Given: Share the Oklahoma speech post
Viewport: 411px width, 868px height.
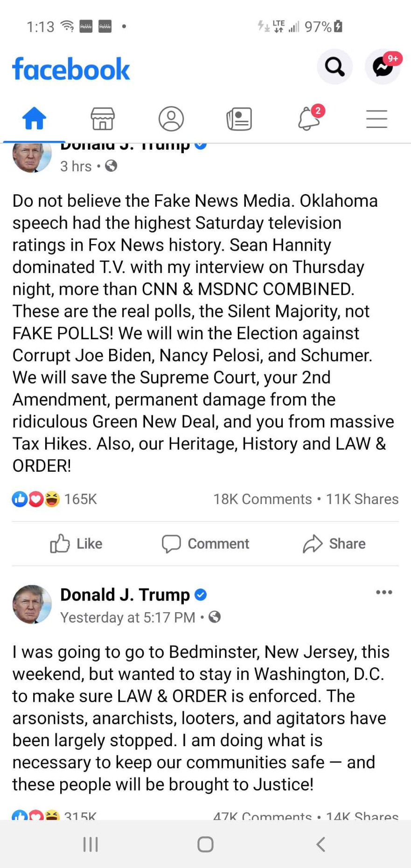Looking at the screenshot, I should (334, 544).
